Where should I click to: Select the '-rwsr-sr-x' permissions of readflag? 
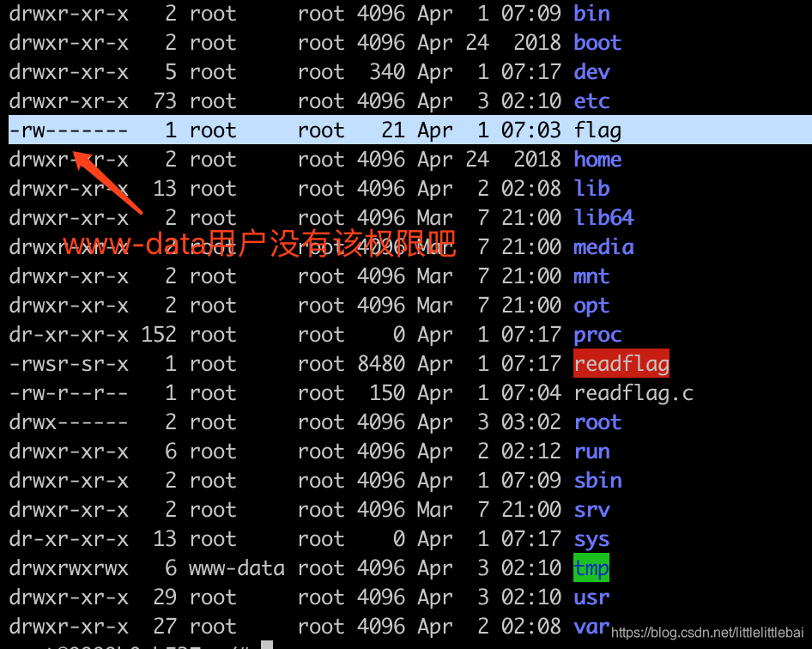(69, 364)
